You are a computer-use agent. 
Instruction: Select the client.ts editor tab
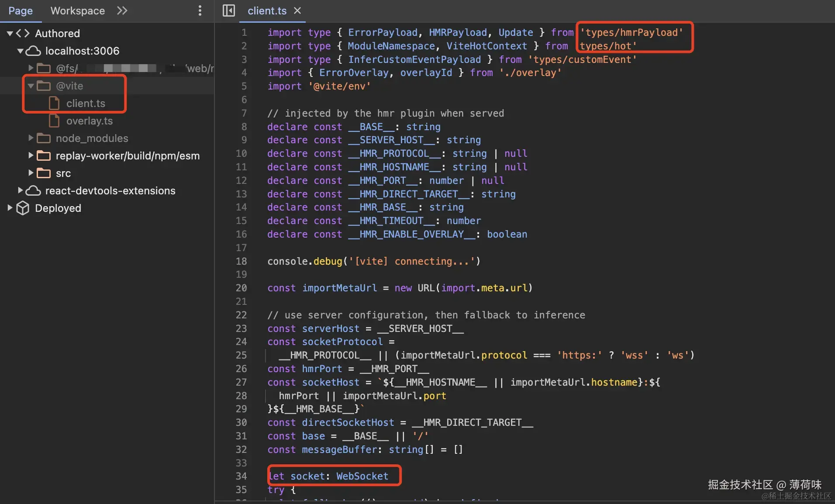[267, 11]
